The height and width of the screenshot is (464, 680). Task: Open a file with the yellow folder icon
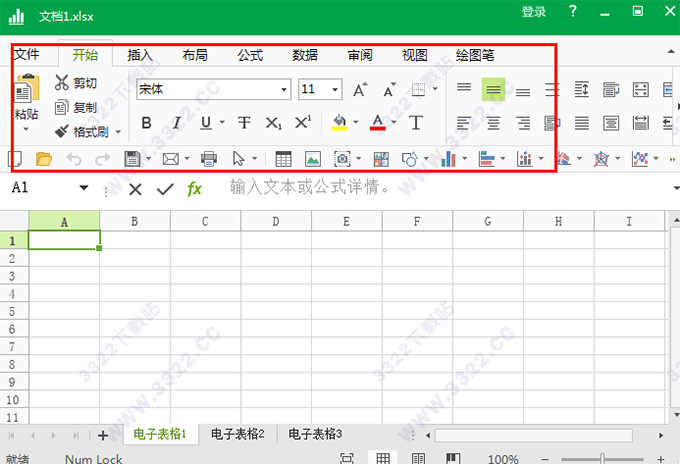pyautogui.click(x=44, y=159)
